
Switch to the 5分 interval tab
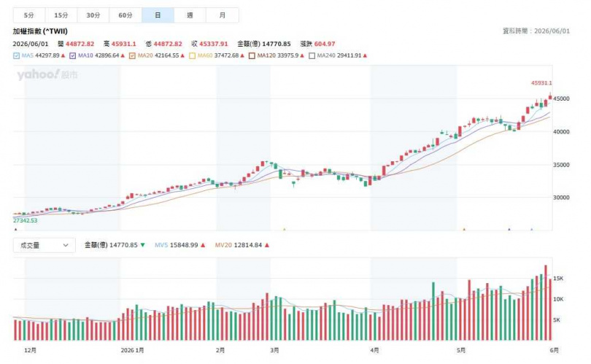tap(29, 15)
